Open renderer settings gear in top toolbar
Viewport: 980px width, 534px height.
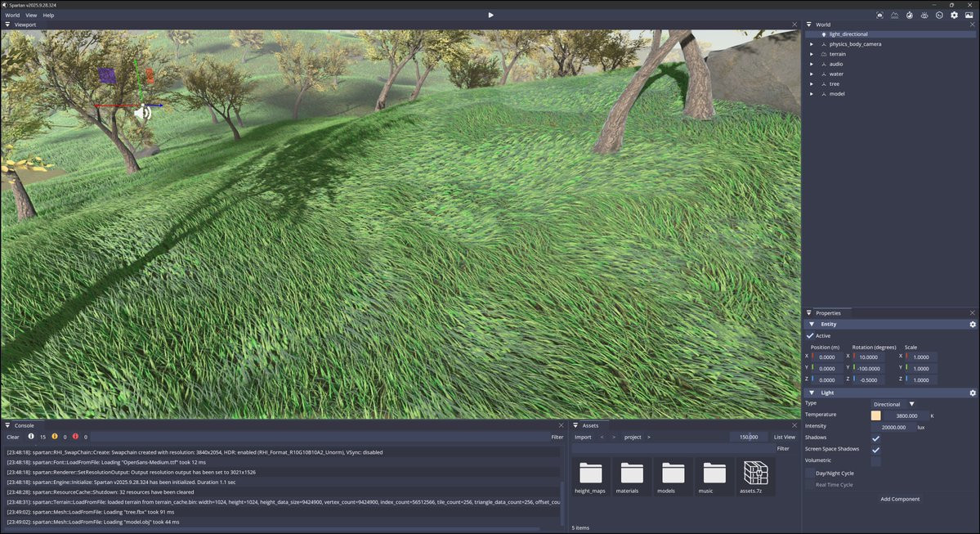(955, 15)
